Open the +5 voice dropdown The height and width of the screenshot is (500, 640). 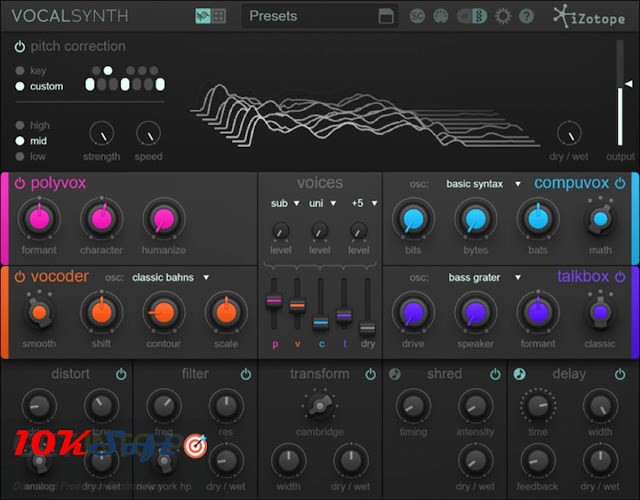pyautogui.click(x=364, y=203)
